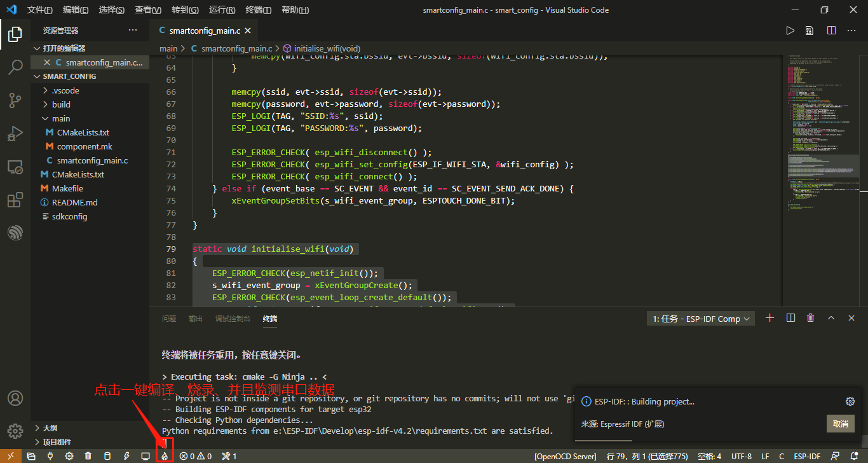This screenshot has height=463, width=868.
Task: Change encoding via UTF-8 status item
Action: 742,456
